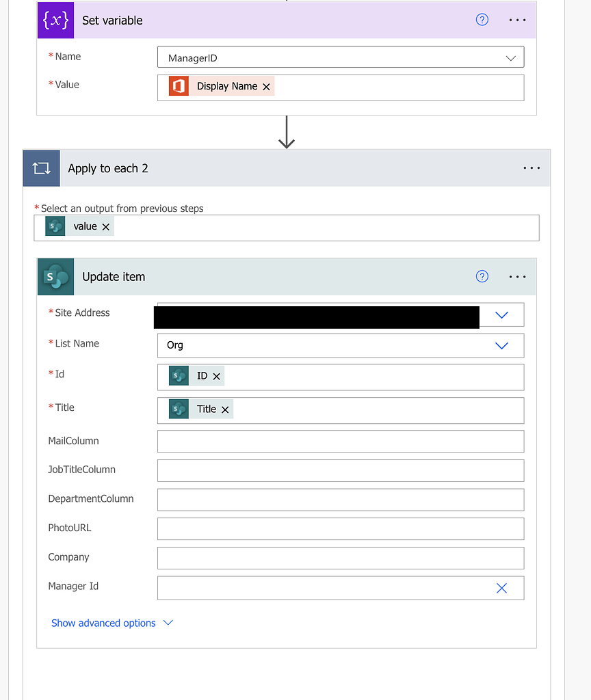The height and width of the screenshot is (700, 591).
Task: Click the JobTitleColumn input field
Action: coord(340,471)
